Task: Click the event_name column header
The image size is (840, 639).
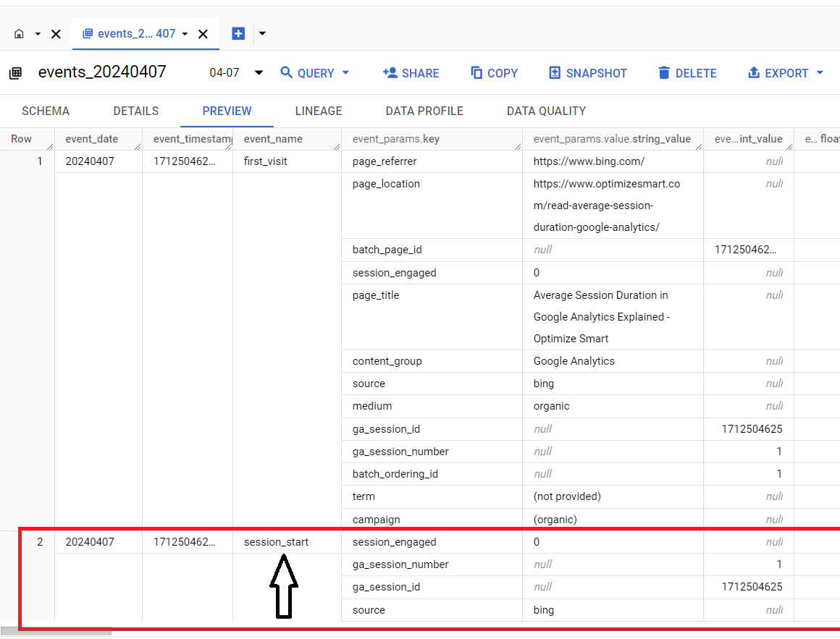Action: 273,139
